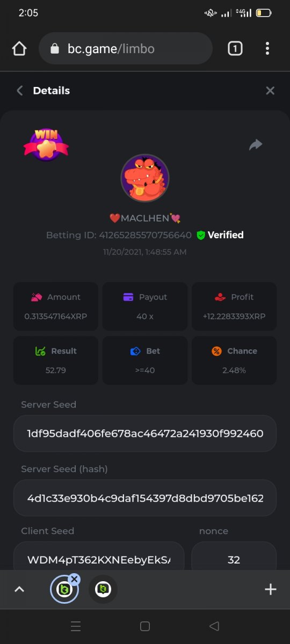Tap the share arrow icon
The width and height of the screenshot is (290, 644).
(256, 144)
